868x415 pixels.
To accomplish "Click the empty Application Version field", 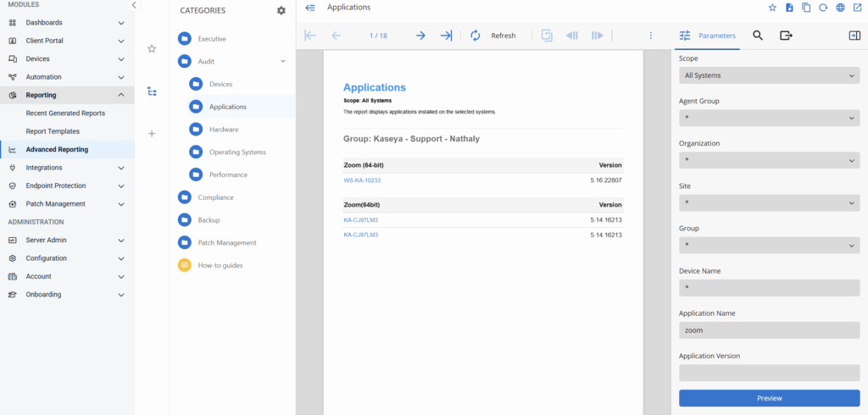I will click(770, 373).
